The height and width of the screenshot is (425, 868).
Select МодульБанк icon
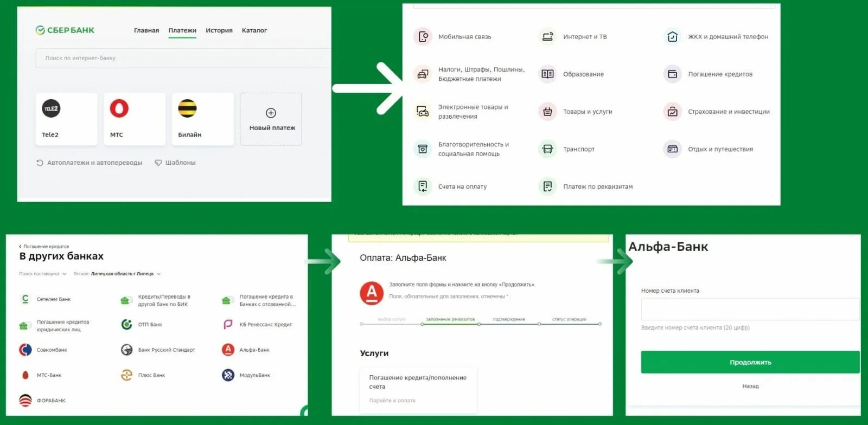228,375
